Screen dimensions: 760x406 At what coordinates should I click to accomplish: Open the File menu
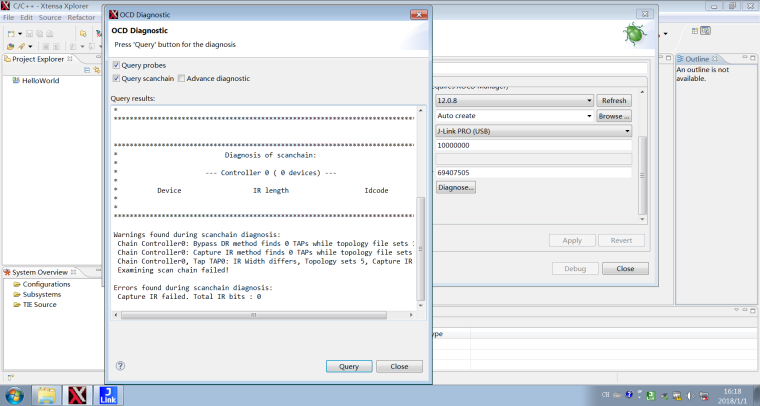click(9, 17)
